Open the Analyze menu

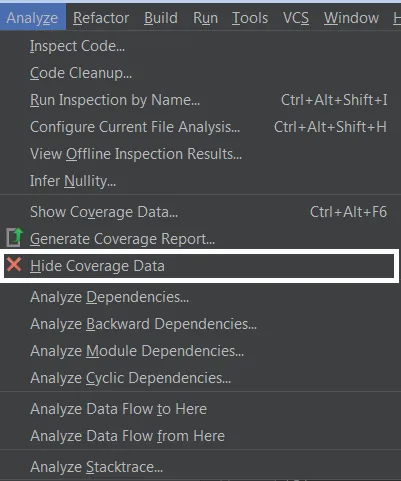pyautogui.click(x=32, y=18)
